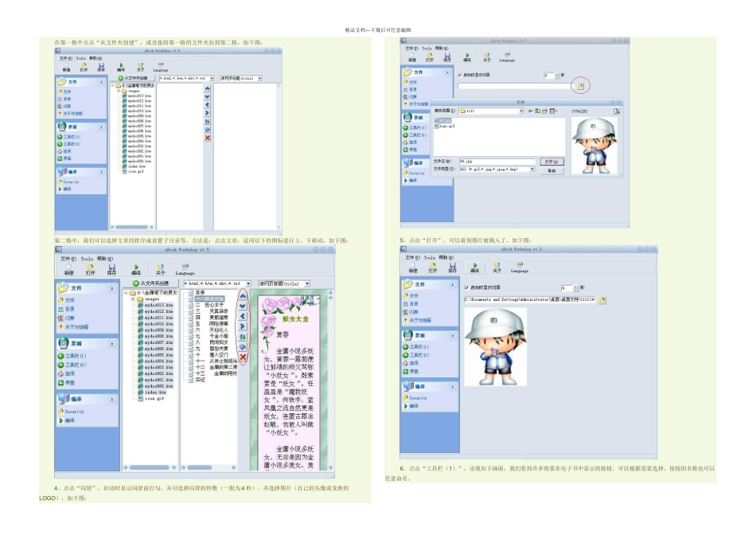Open Tools menu in rose-preview window
756x535 pixels.
tap(86, 259)
